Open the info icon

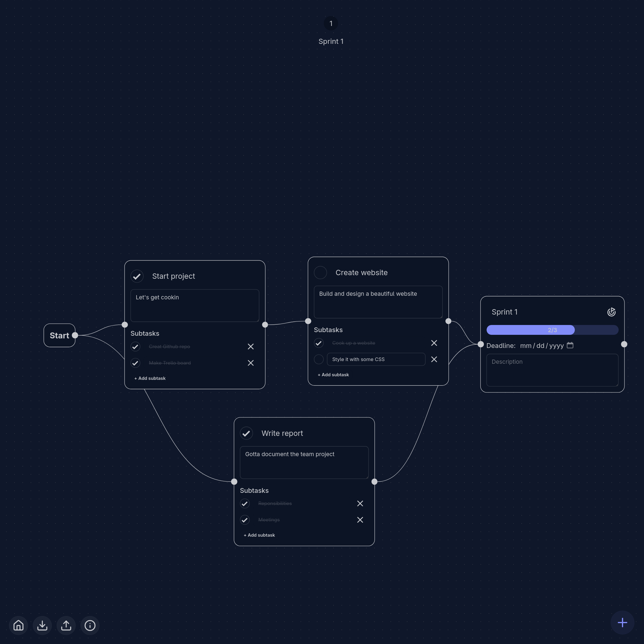pos(90,625)
